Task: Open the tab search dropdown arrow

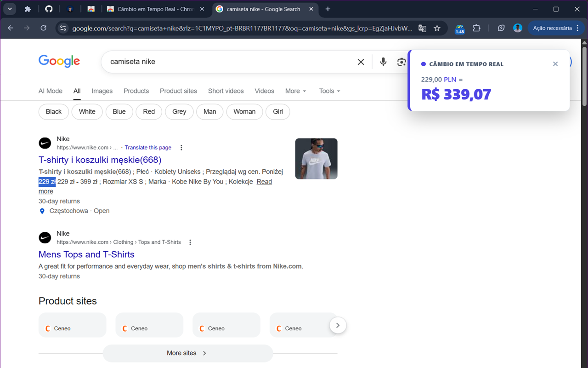Action: tap(10, 9)
